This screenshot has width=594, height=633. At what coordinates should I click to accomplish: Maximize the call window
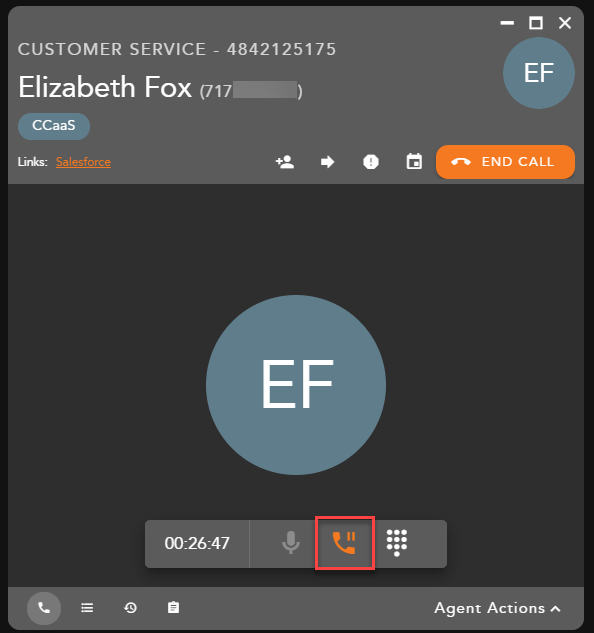(536, 23)
